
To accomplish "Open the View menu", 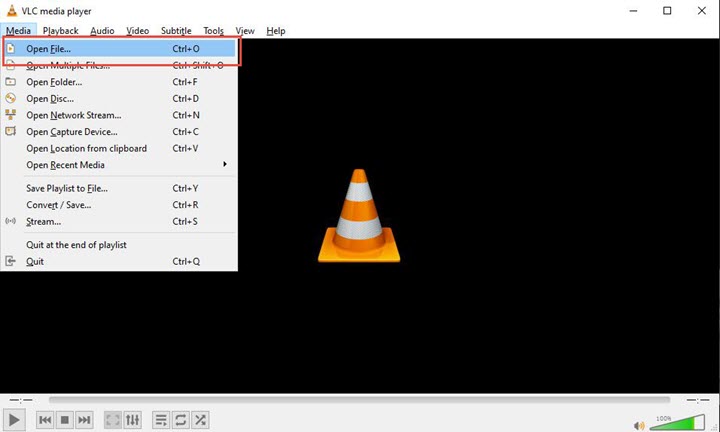I will pyautogui.click(x=245, y=31).
